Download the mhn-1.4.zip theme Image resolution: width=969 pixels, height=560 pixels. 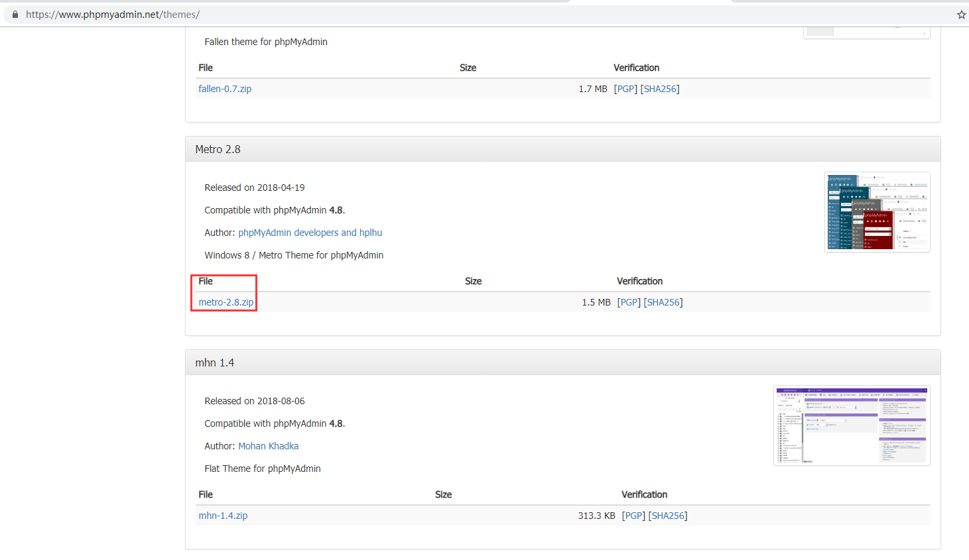(223, 516)
